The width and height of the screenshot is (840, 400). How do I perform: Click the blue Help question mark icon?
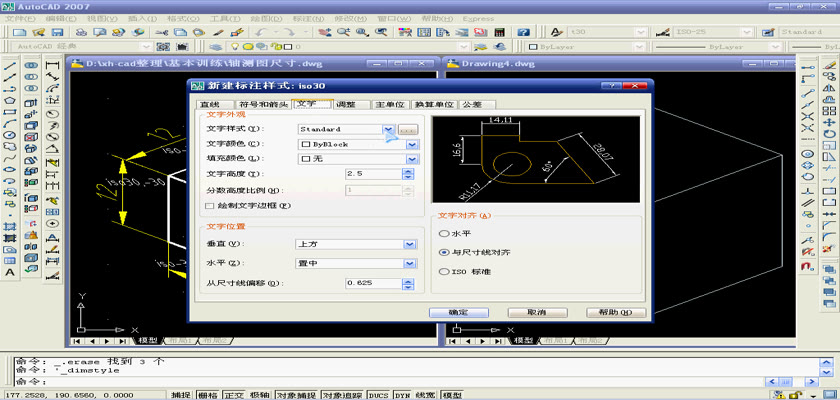click(523, 32)
